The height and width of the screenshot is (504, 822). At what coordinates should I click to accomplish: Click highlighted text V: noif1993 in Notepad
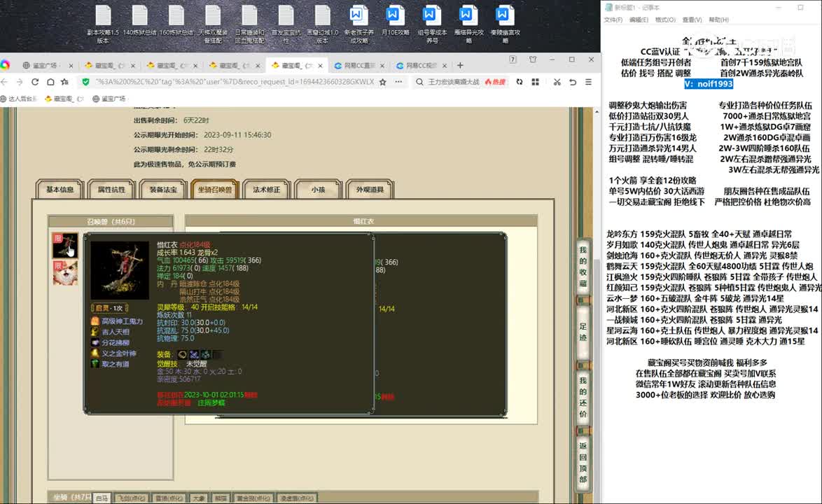tap(709, 84)
